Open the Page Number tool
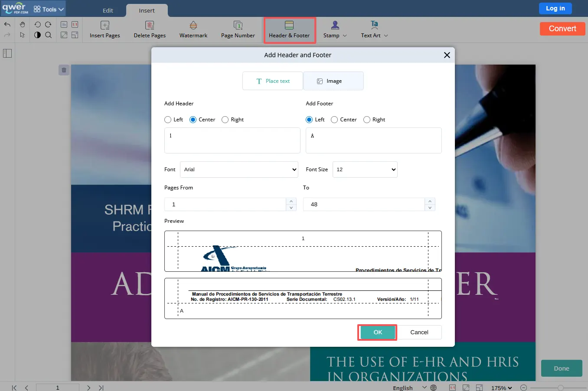Image resolution: width=588 pixels, height=391 pixels. click(x=238, y=30)
